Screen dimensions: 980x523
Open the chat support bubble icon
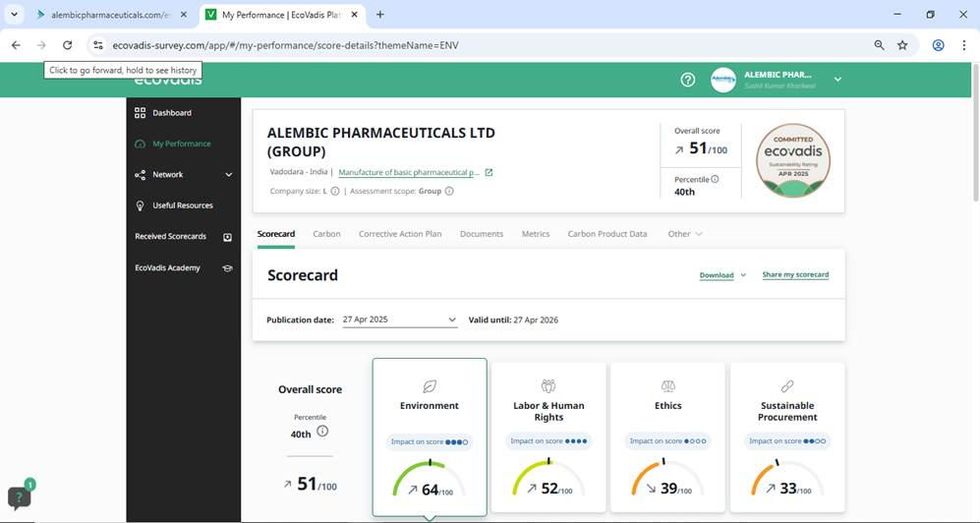[x=19, y=496]
